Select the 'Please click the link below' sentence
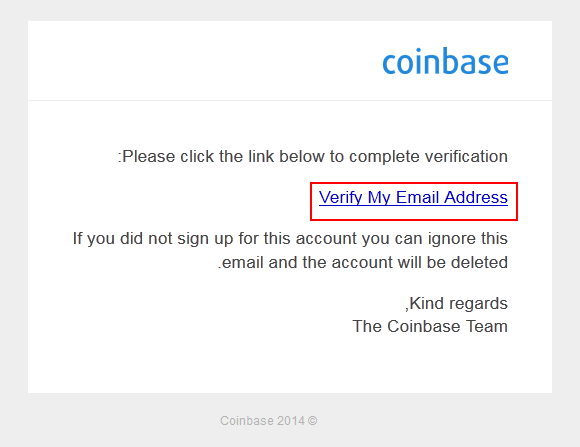This screenshot has height=447, width=580. [x=313, y=157]
